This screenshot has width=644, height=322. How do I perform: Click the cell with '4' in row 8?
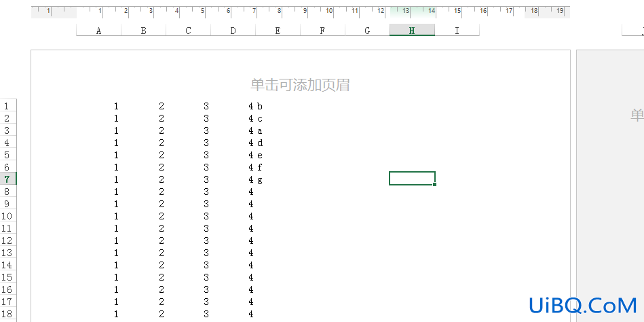coord(233,192)
